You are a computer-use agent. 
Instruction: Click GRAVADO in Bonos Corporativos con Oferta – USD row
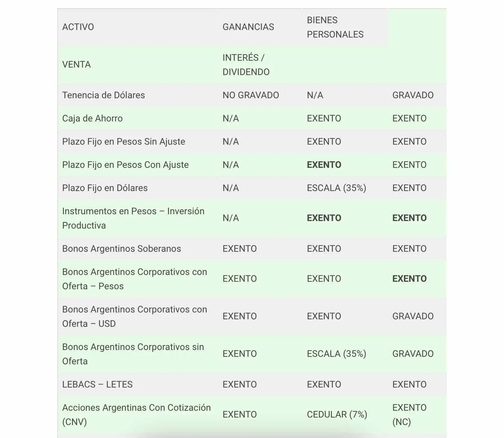point(413,316)
